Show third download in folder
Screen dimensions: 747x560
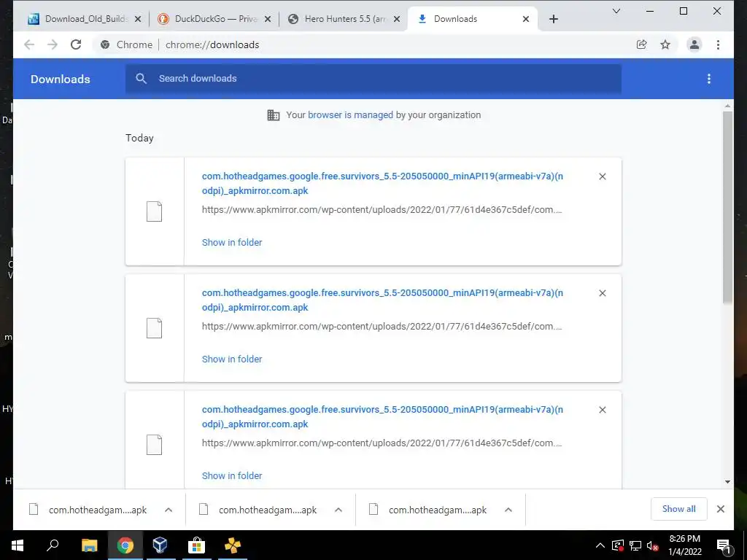232,475
